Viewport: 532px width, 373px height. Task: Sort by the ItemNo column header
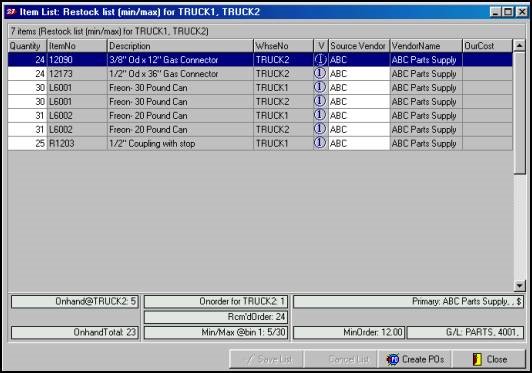pos(77,46)
